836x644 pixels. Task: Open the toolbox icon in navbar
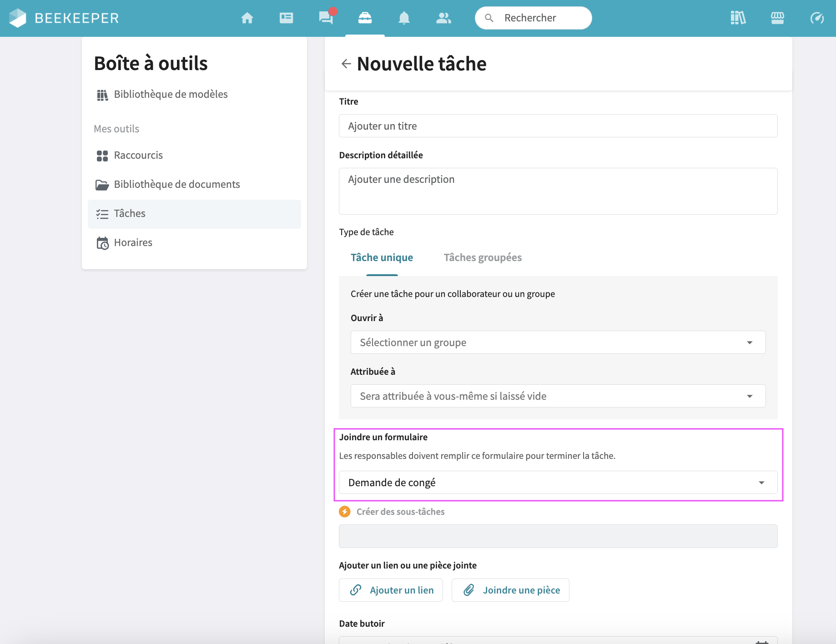365,18
